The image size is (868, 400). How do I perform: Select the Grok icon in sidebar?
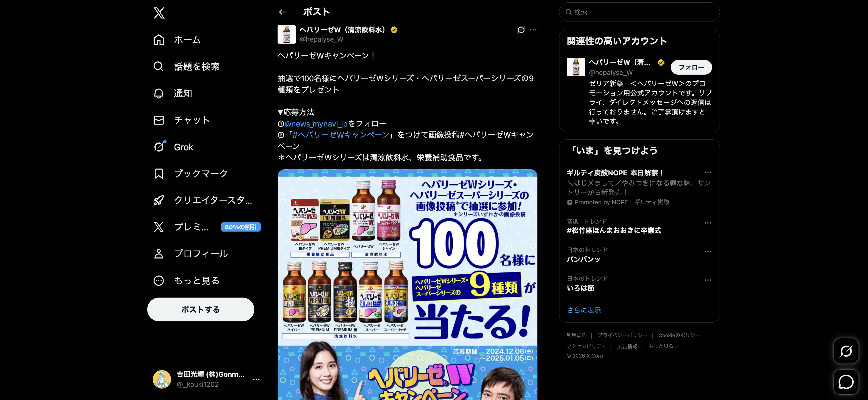click(159, 147)
